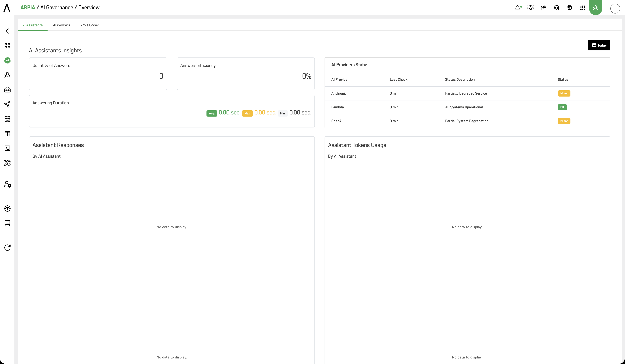The image size is (625, 364).
Task: Click the OpenAI provider row name
Action: pos(337,121)
